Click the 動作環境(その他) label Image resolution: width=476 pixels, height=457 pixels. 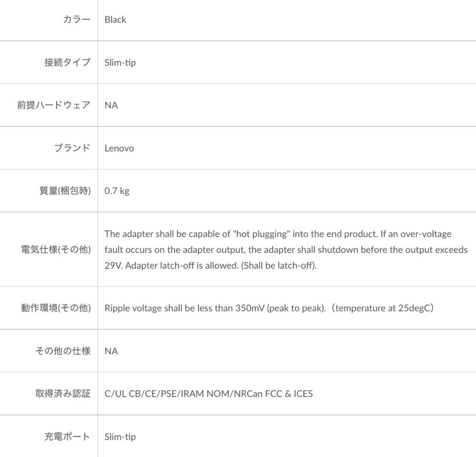coord(56,308)
